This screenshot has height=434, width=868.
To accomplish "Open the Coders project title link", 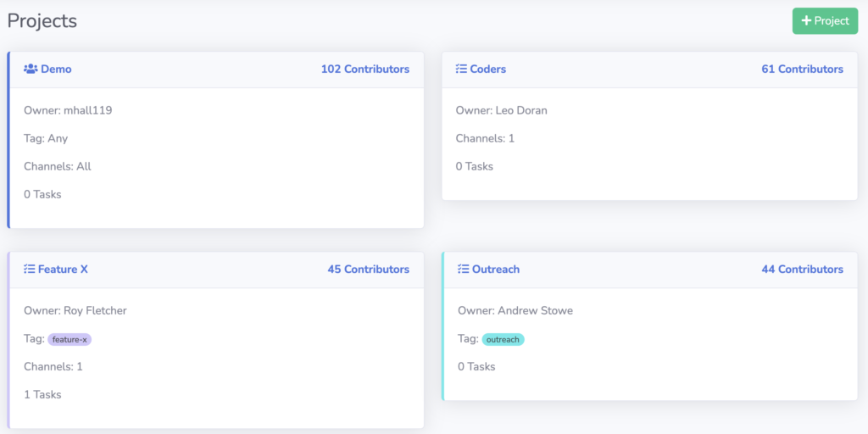I will click(487, 70).
